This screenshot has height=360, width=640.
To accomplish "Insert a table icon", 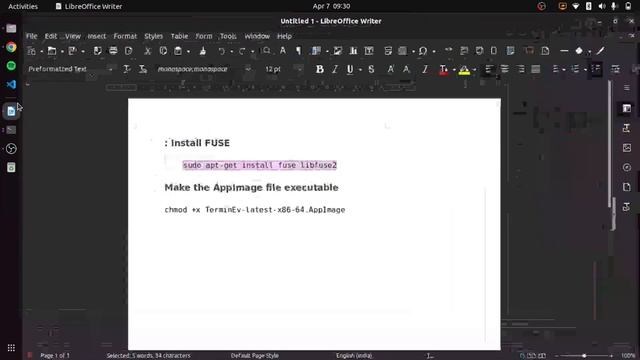I will click(x=316, y=51).
